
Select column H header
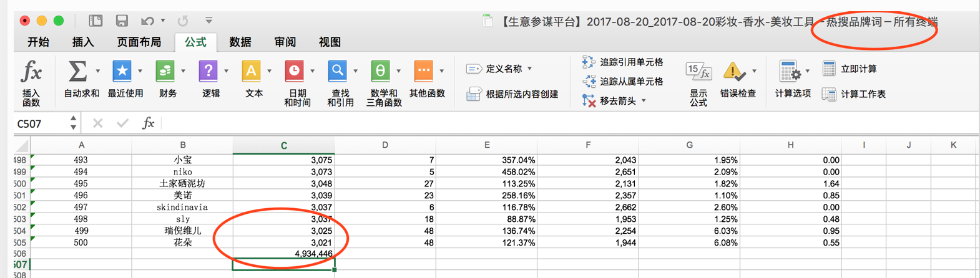tap(790, 145)
